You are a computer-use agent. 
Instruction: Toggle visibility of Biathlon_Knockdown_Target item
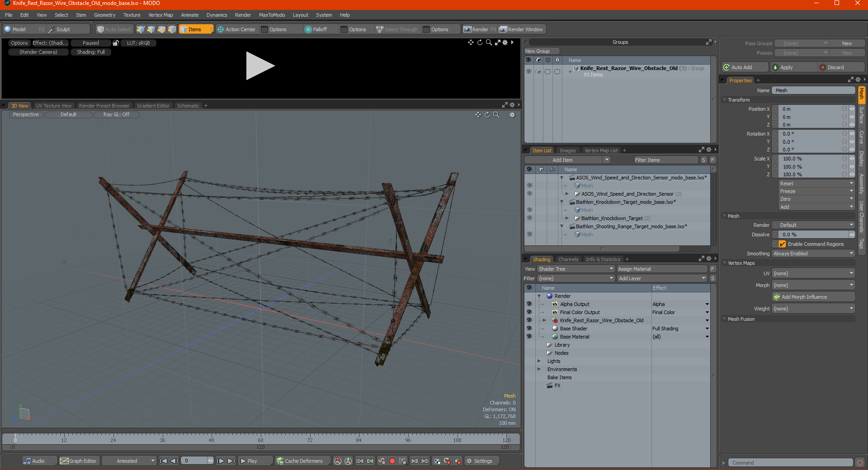point(529,218)
